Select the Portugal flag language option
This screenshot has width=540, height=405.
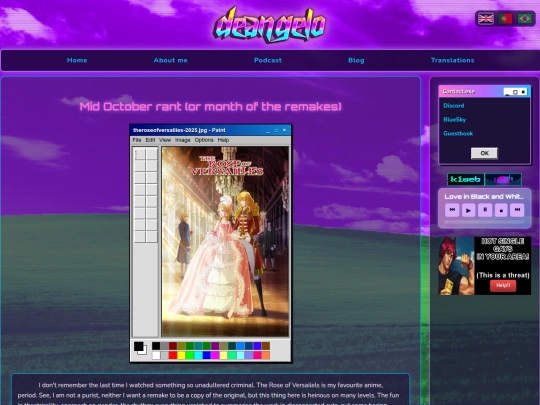[x=506, y=19]
